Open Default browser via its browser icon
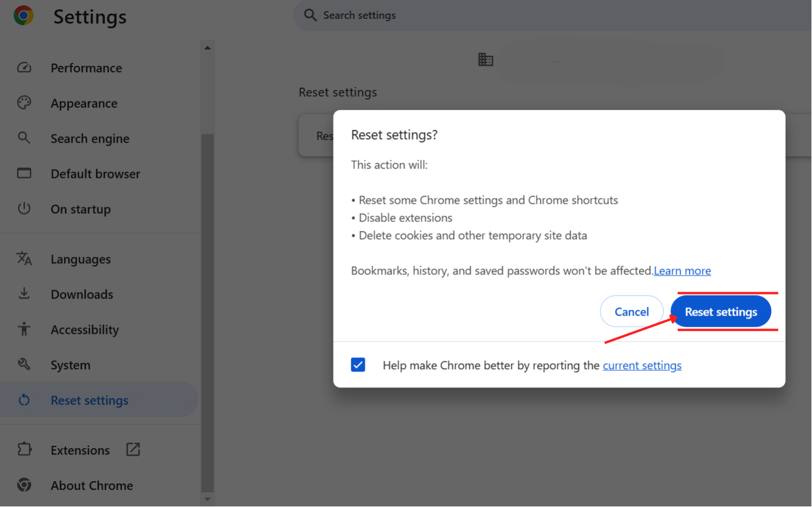Viewport: 812px width, 507px height. click(x=24, y=173)
